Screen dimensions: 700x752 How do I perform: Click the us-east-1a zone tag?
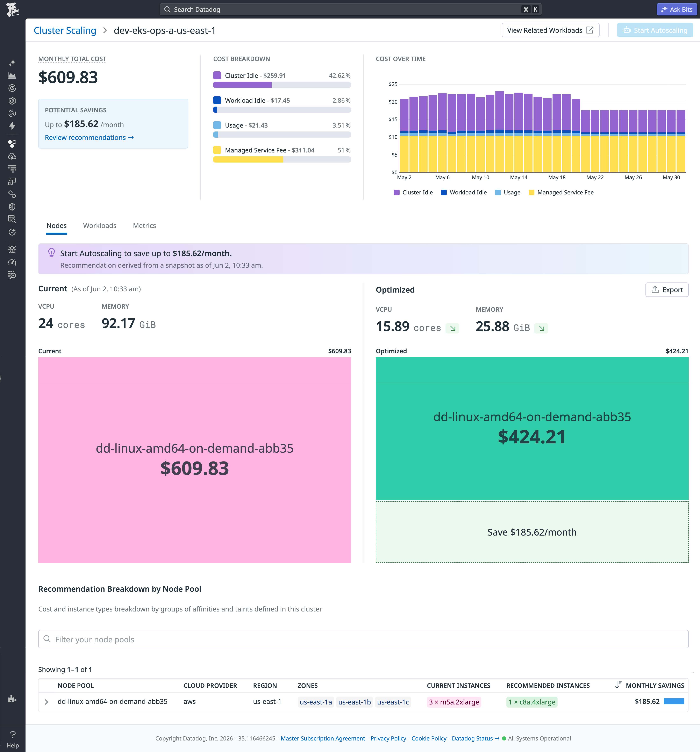(316, 702)
